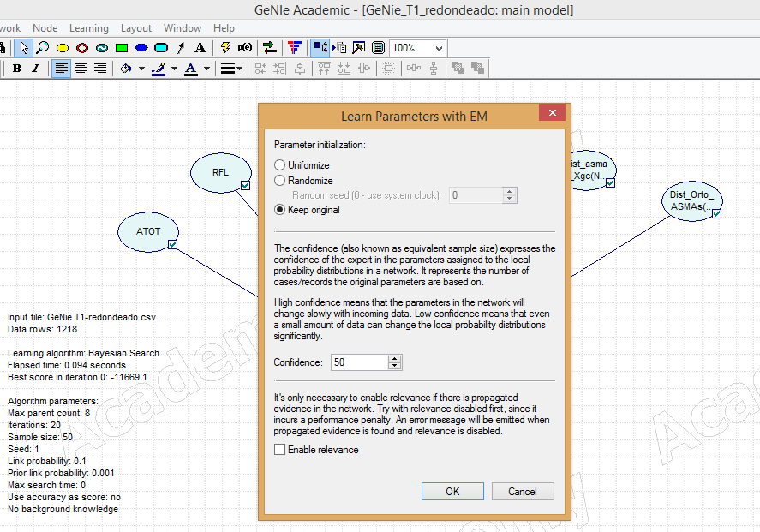Open the Help menu
Image resolution: width=760 pixels, height=532 pixels.
[x=224, y=28]
